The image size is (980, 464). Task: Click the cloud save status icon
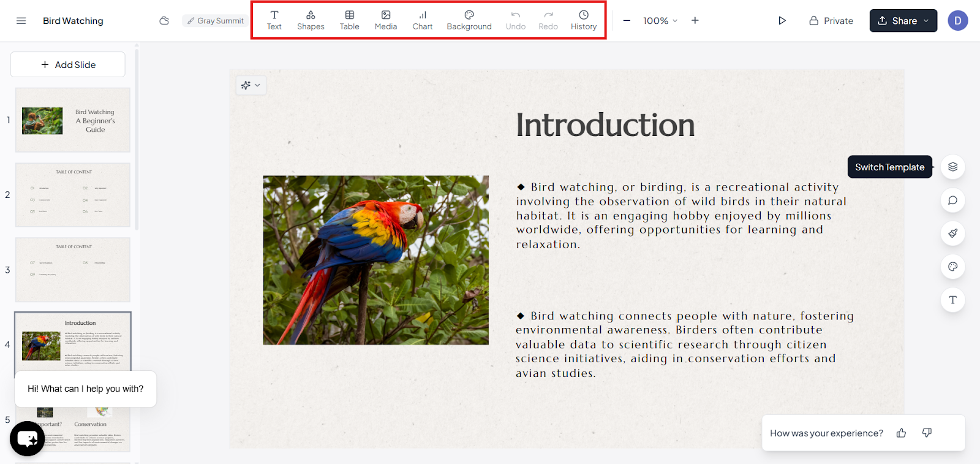pyautogui.click(x=164, y=21)
